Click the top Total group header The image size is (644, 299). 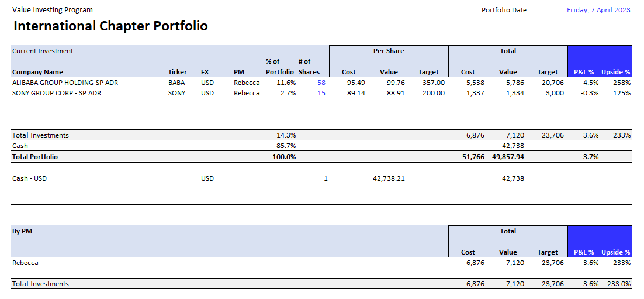(x=508, y=51)
